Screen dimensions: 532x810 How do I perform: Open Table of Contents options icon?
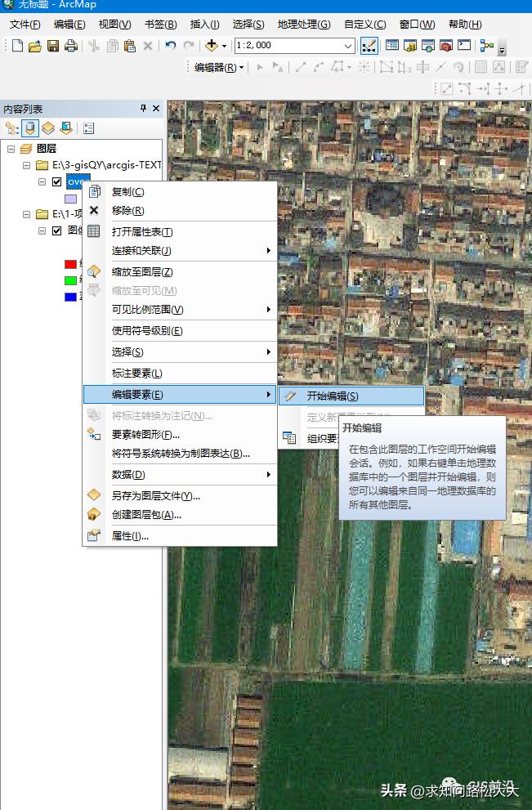click(x=88, y=128)
